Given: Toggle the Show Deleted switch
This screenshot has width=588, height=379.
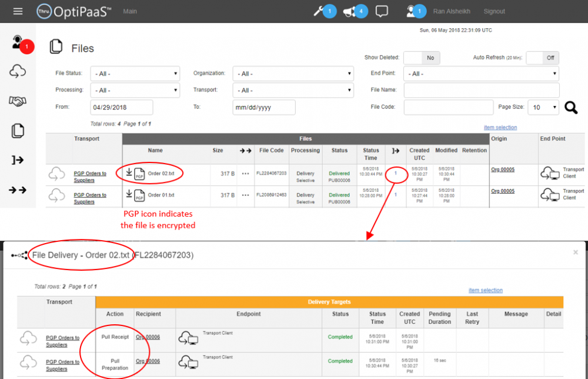Looking at the screenshot, I should click(x=421, y=58).
